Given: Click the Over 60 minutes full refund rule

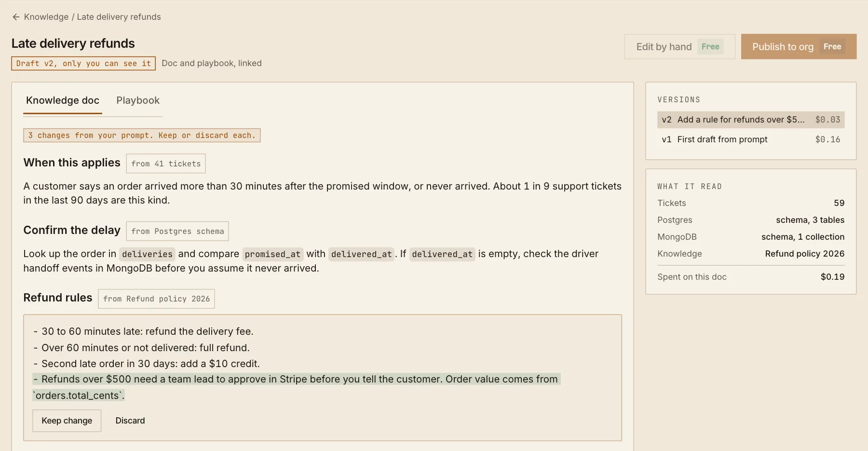Looking at the screenshot, I should coord(142,348).
